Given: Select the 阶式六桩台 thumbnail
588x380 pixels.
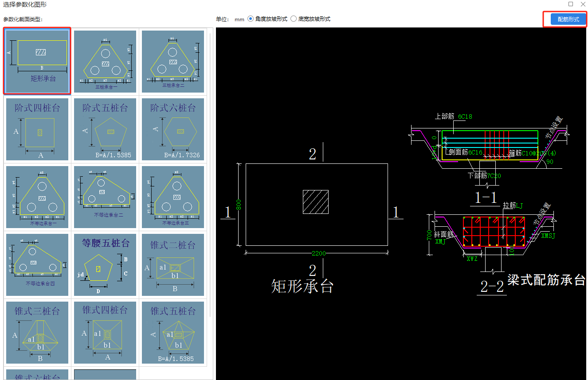Looking at the screenshot, I should point(173,129).
